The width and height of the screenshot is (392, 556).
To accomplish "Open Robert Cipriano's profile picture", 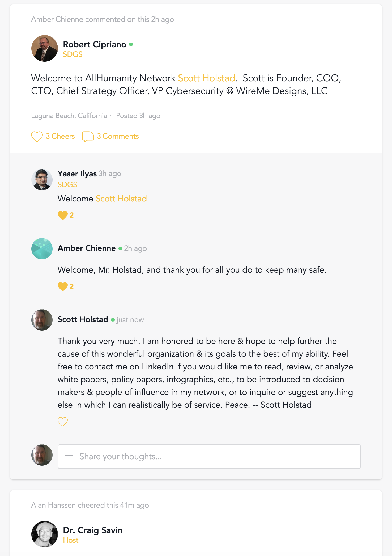I will (x=45, y=48).
